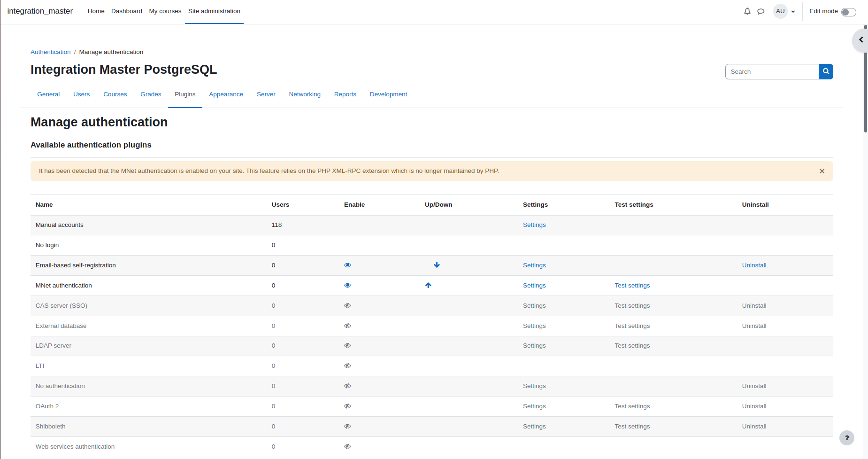Click the search magnifier button
This screenshot has height=459, width=868.
point(826,71)
